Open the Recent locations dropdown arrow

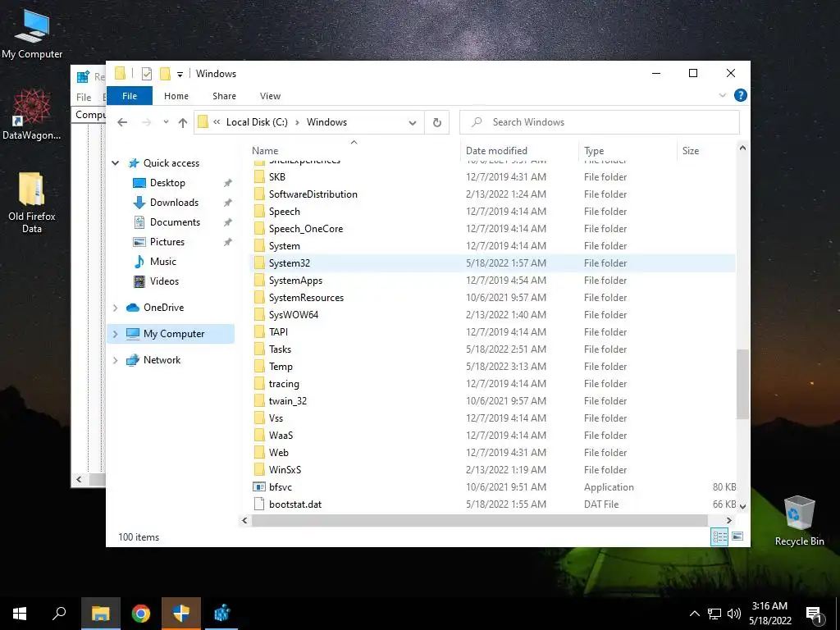(x=166, y=122)
